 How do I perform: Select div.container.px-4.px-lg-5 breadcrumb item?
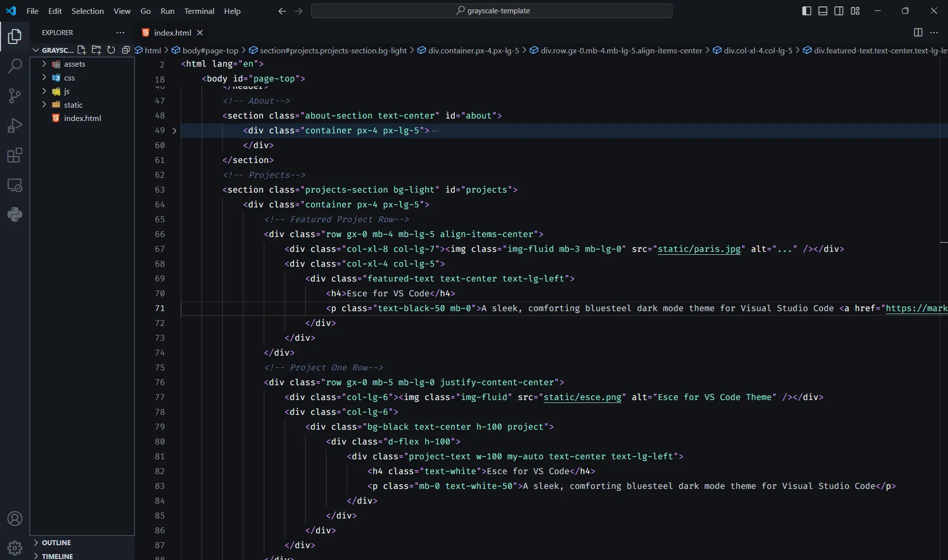tap(474, 50)
